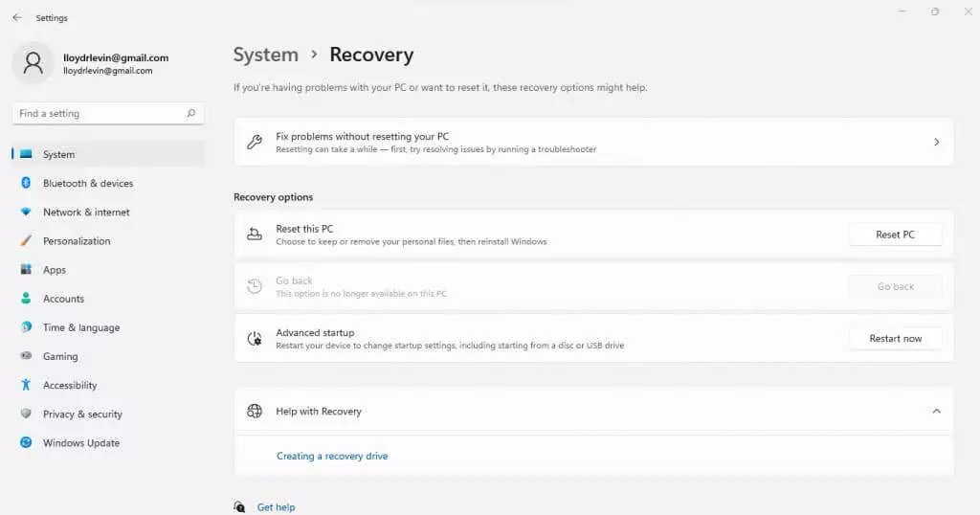Click the Accessibility figure icon

tap(26, 385)
